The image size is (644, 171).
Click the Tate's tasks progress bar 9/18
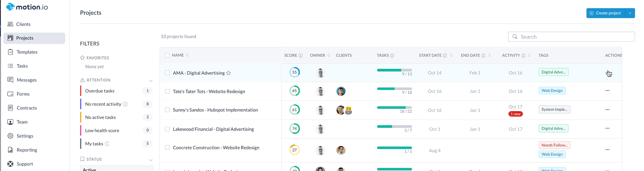point(394,89)
